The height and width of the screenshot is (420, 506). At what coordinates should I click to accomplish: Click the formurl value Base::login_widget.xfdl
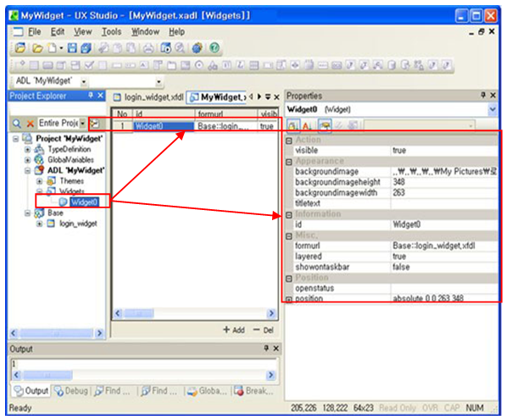coord(434,246)
